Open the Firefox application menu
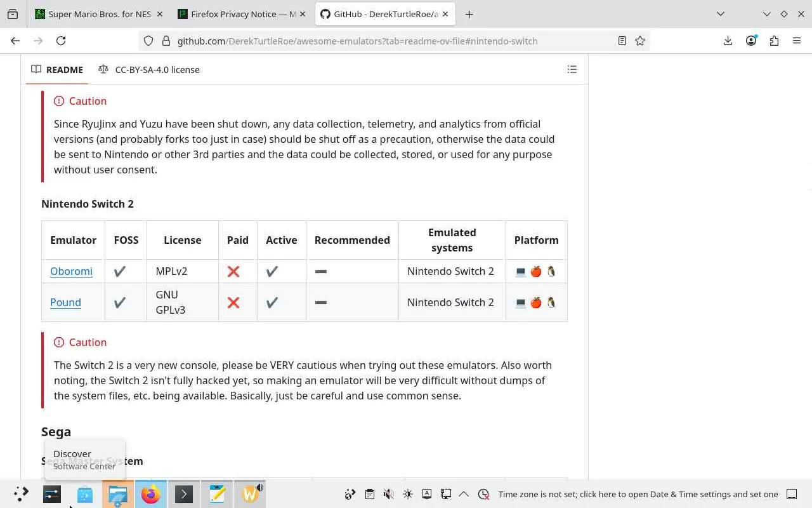Viewport: 812px width, 508px height. point(797,41)
